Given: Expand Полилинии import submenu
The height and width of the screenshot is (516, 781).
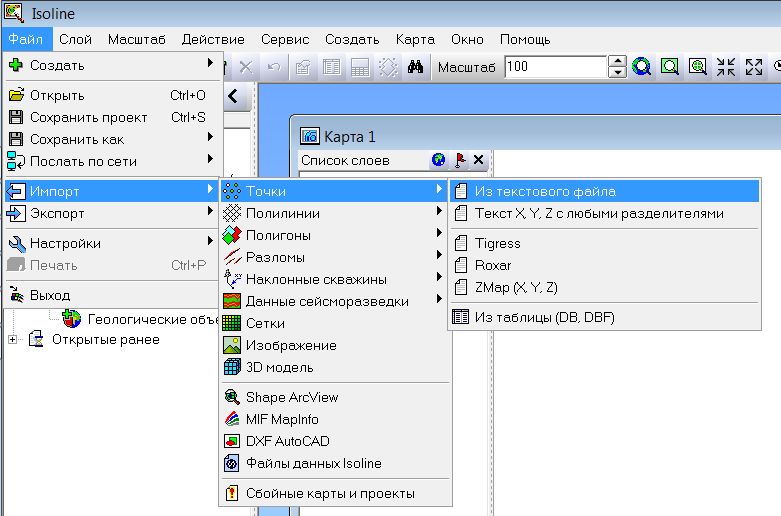Looking at the screenshot, I should click(335, 213).
